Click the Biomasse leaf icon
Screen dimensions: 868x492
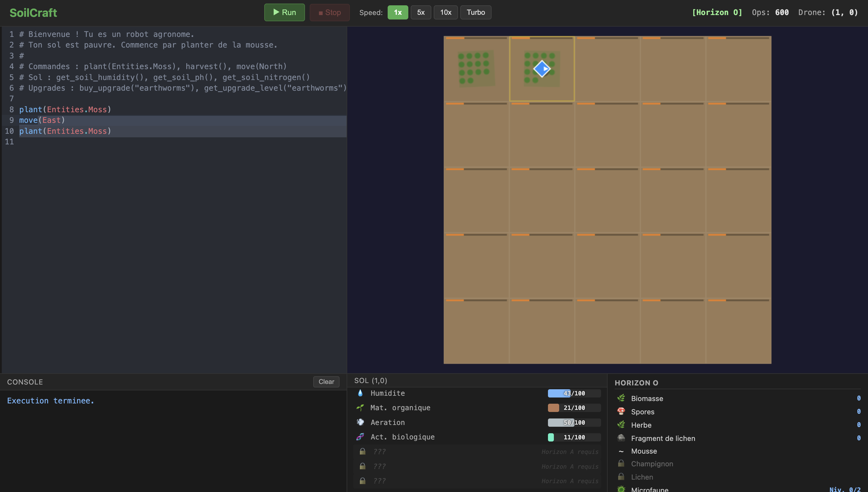621,398
